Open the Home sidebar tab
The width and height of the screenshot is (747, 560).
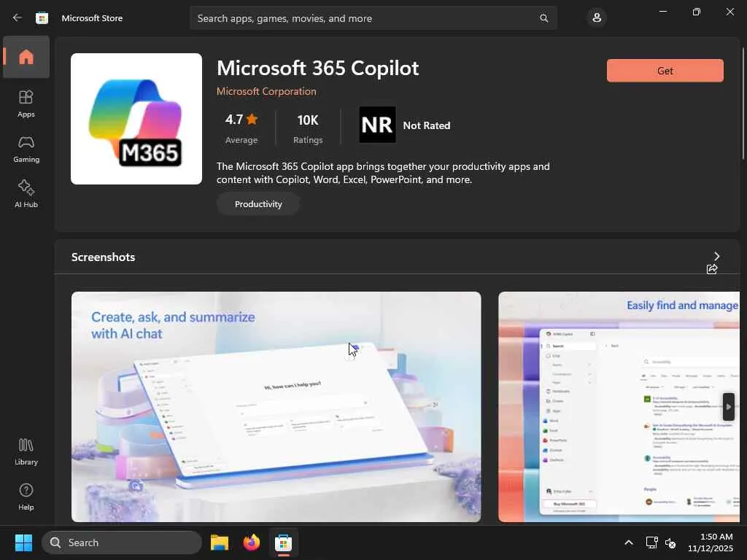coord(26,57)
